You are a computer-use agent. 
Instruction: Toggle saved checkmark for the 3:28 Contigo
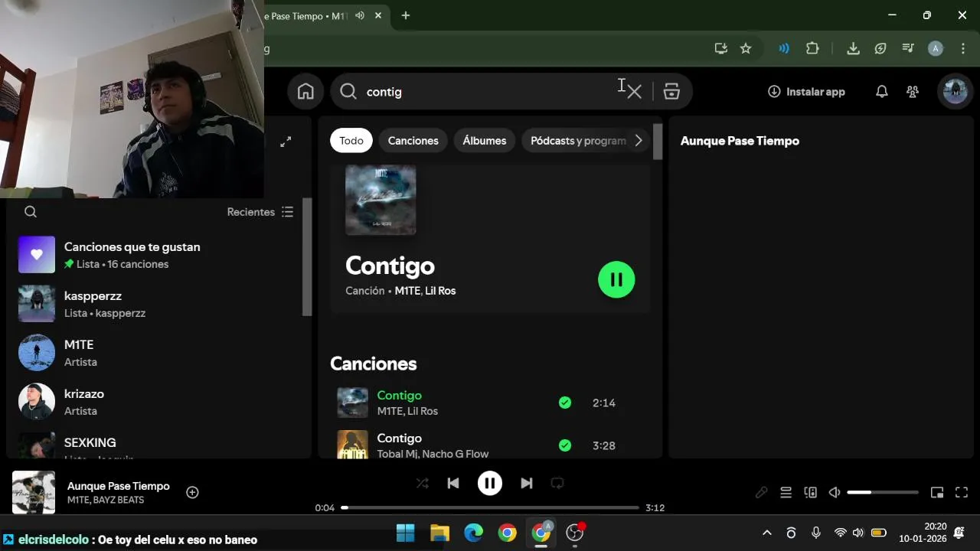[x=565, y=445]
